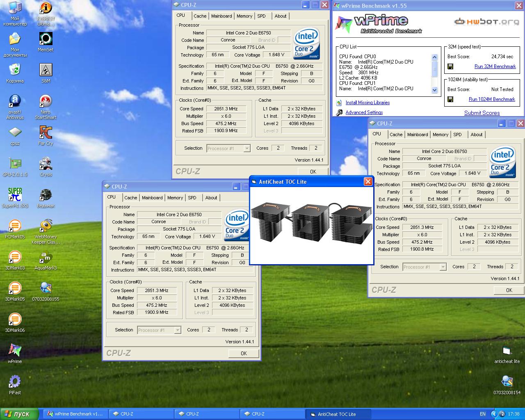The width and height of the screenshot is (525, 420).
Task: Click OK in the top CPU-Z window
Action: pos(313,171)
